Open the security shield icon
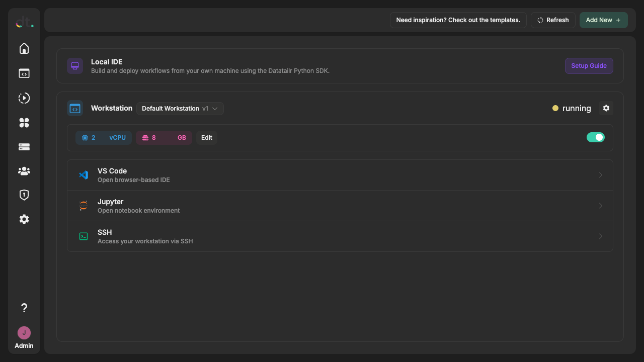 pyautogui.click(x=24, y=195)
